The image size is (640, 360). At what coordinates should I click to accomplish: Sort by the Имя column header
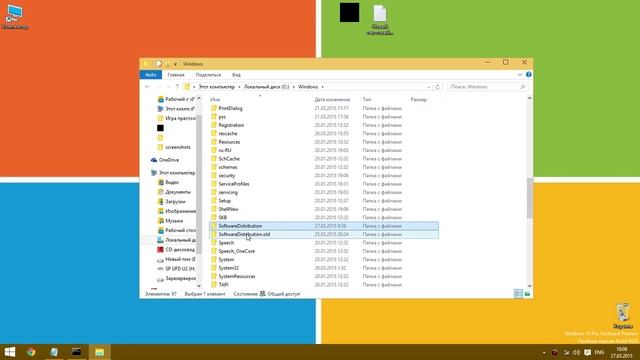[215, 99]
